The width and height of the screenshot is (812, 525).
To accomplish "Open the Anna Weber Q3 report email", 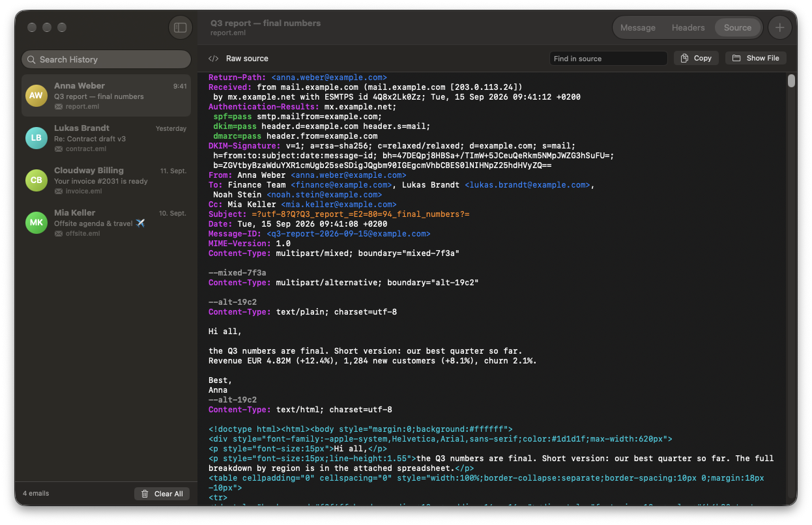I will point(106,95).
